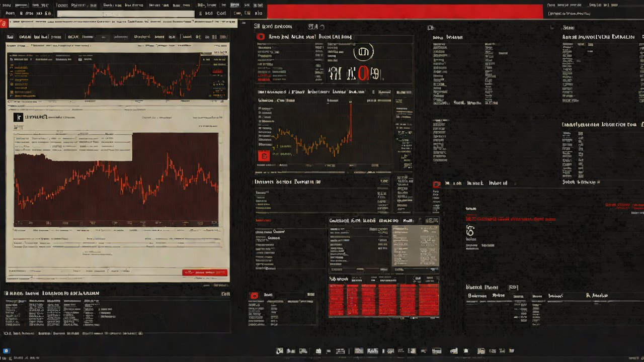Click the red button below the large chart panel
The image size is (644, 362).
pos(204,273)
